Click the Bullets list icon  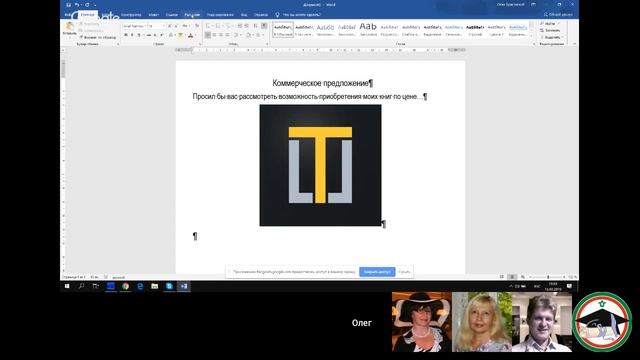click(208, 26)
